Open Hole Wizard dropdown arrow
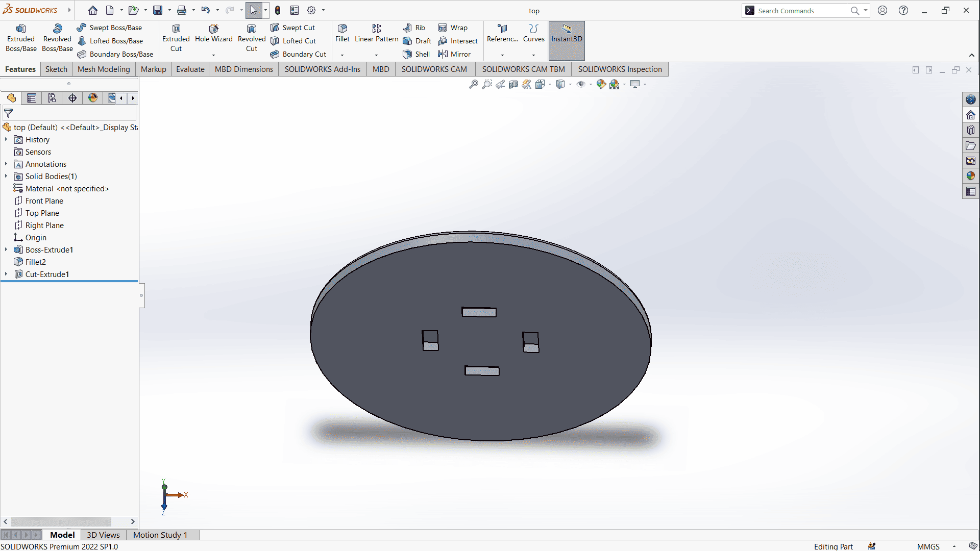The height and width of the screenshot is (551, 980). [x=213, y=55]
